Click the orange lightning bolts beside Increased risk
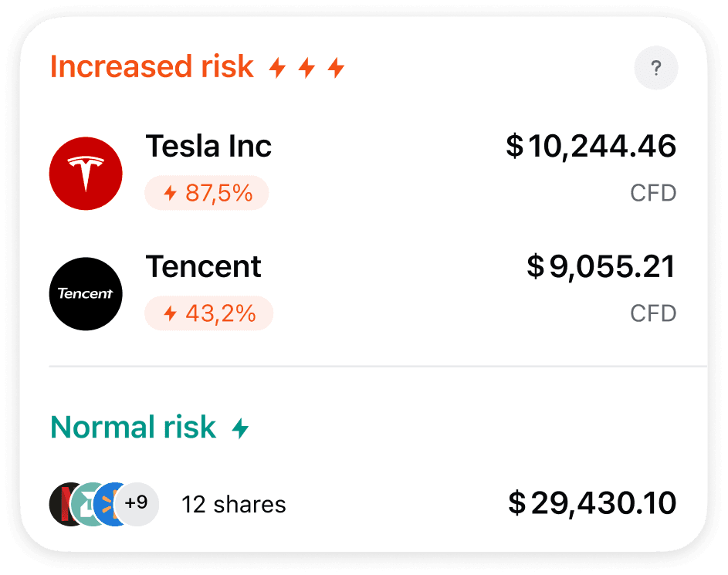 click(306, 69)
